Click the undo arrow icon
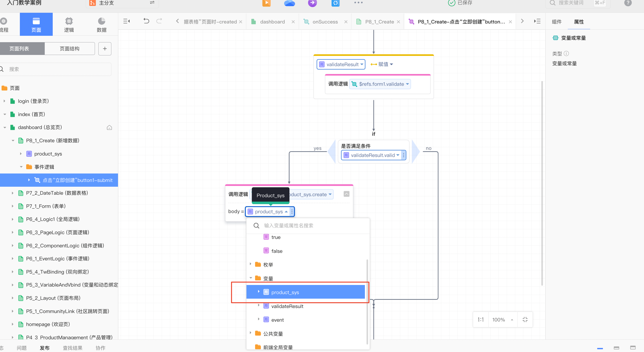 click(x=146, y=21)
